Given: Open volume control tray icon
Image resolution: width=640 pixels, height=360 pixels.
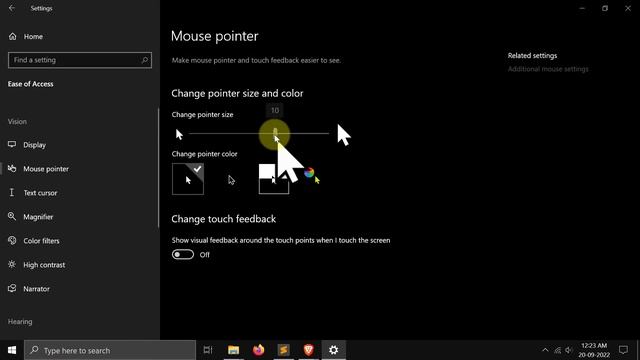Looking at the screenshot, I should coord(569,350).
